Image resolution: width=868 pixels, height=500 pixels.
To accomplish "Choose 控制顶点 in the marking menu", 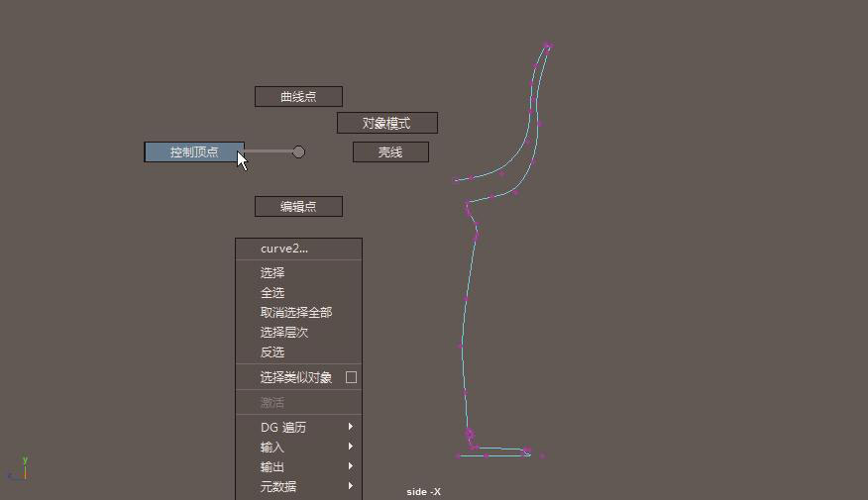I will click(x=194, y=152).
